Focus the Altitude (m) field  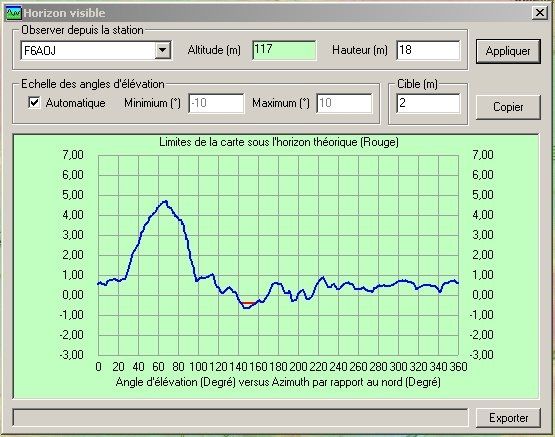pyautogui.click(x=284, y=50)
